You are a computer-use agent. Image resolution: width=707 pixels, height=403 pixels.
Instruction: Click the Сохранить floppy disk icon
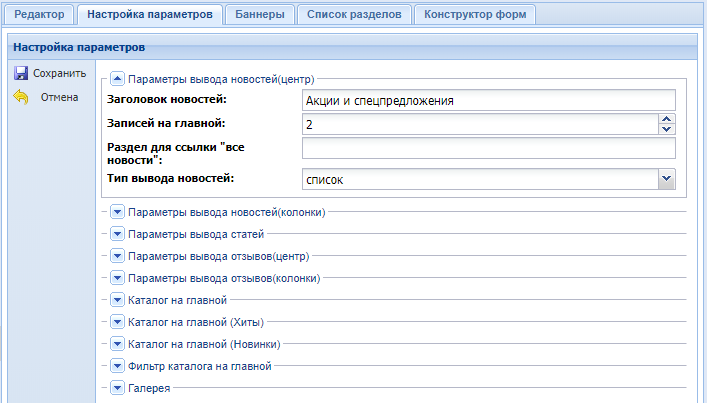pyautogui.click(x=21, y=73)
